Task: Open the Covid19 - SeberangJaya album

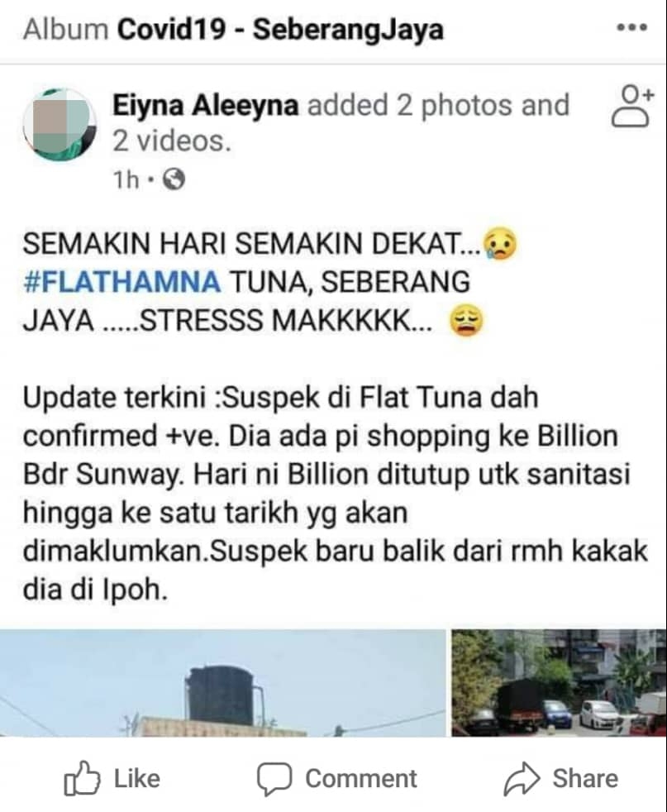Action: point(280,29)
